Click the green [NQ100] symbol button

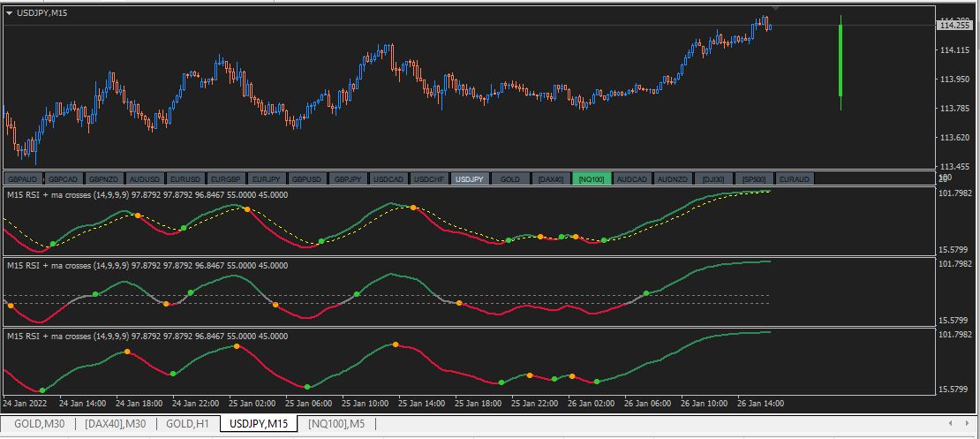click(591, 178)
